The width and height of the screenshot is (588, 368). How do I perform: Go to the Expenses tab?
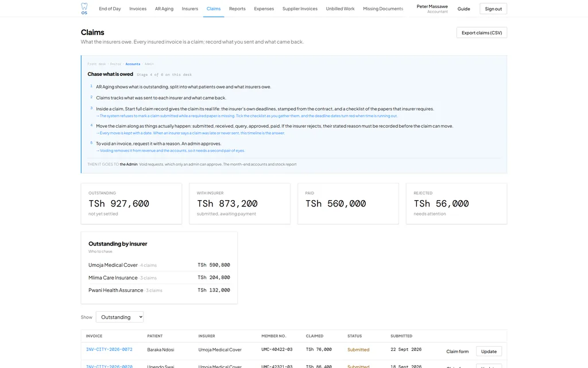click(264, 9)
